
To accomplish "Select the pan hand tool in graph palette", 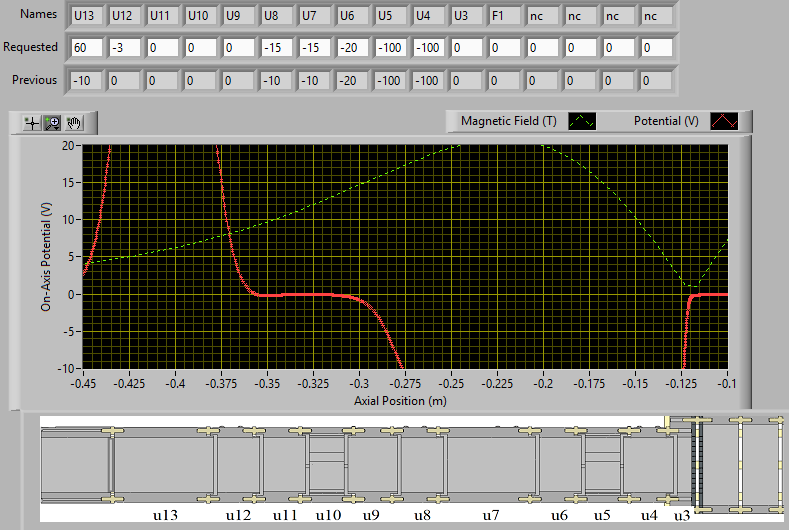I will (74, 123).
